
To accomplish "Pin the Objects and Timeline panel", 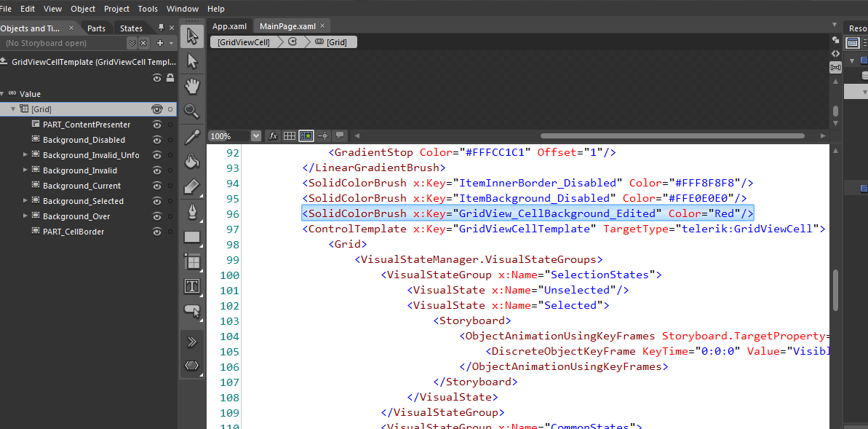I will click(161, 28).
